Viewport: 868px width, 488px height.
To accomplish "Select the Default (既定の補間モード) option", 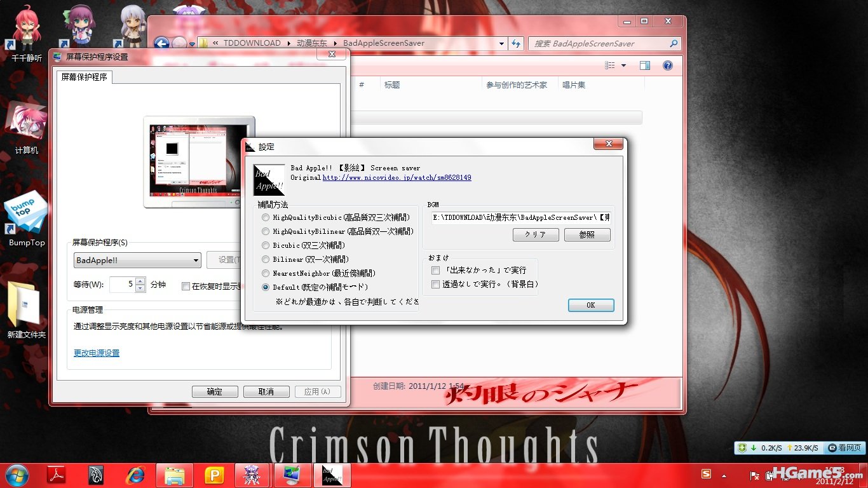I will coord(266,287).
